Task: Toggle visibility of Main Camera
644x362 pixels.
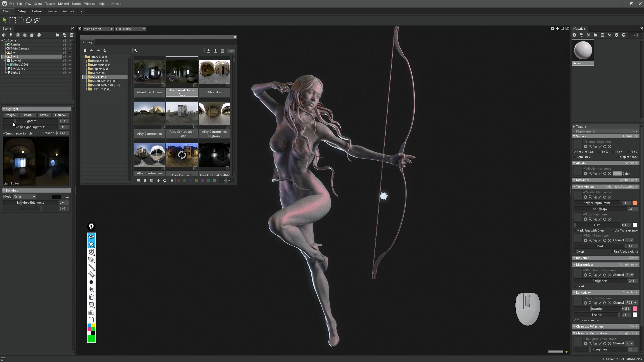Action: (69, 49)
